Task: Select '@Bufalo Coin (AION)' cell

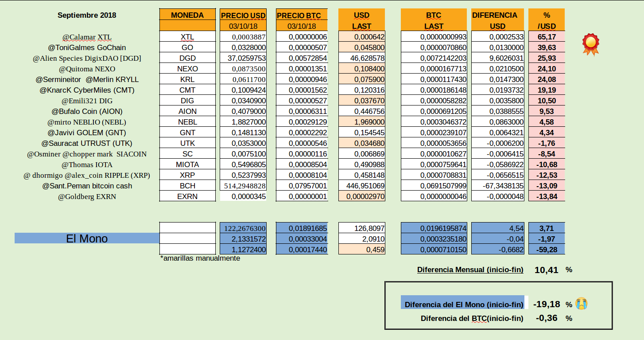Action: click(x=87, y=111)
